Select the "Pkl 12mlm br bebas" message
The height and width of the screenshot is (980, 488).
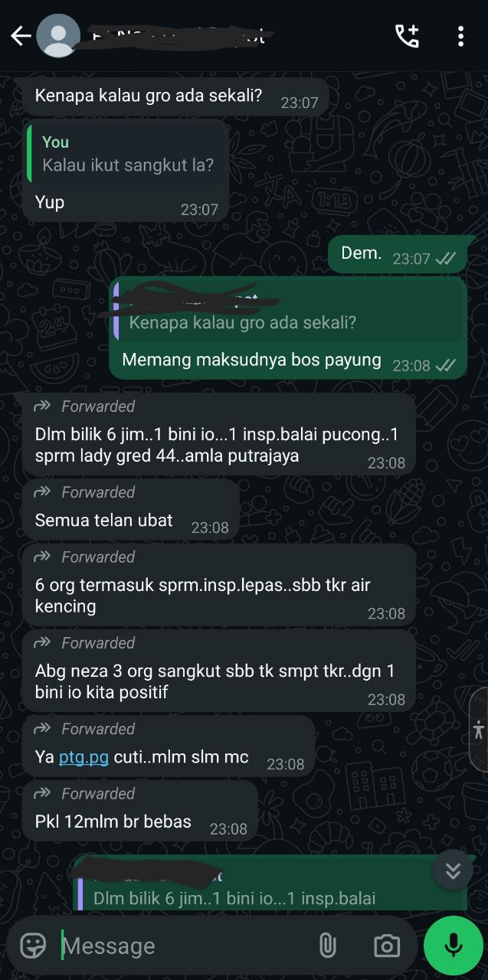[140, 811]
